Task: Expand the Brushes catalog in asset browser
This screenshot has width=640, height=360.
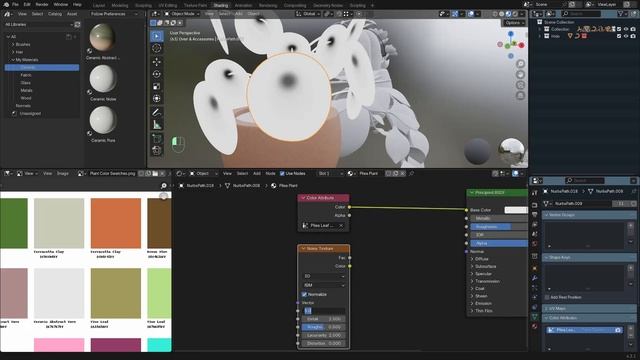Action: [x=13, y=44]
